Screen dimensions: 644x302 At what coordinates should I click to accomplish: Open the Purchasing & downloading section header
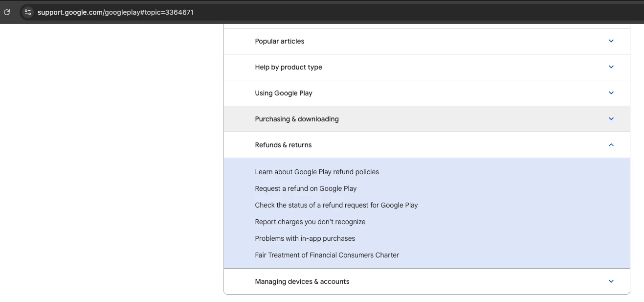pos(297,119)
